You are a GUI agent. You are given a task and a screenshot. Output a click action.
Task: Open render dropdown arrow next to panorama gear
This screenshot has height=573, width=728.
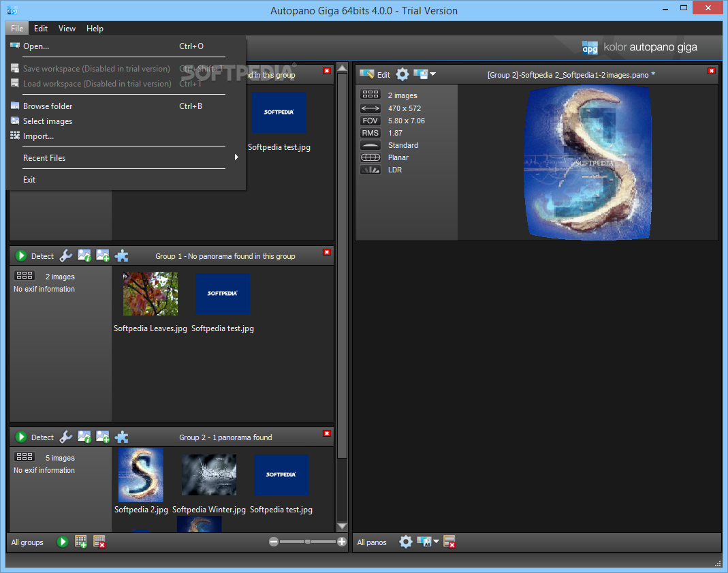click(433, 74)
